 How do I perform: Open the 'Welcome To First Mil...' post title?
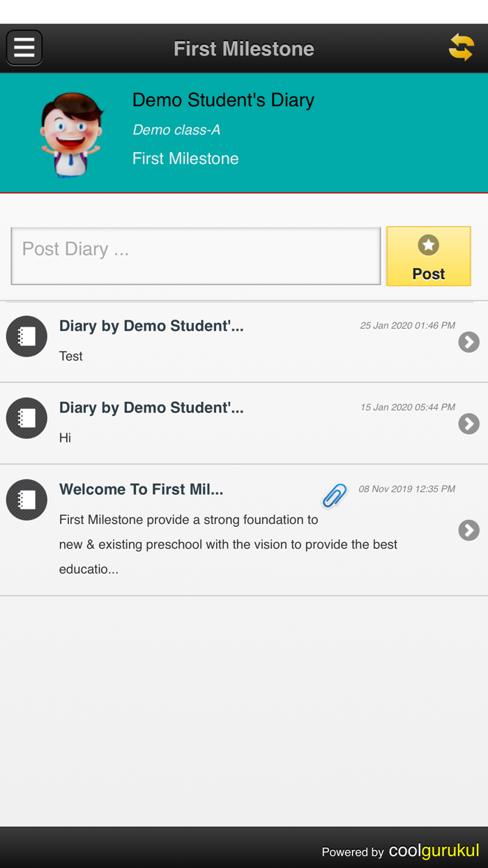pos(141,489)
